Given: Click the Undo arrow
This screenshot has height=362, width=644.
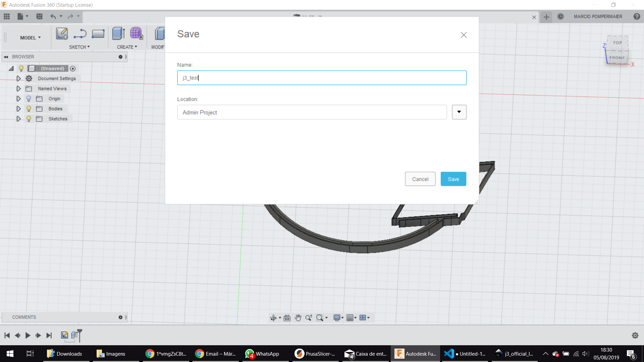Looking at the screenshot, I should 53,16.
